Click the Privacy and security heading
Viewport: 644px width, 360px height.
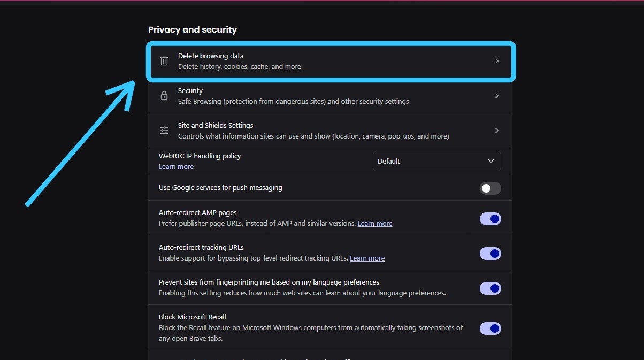pyautogui.click(x=193, y=30)
